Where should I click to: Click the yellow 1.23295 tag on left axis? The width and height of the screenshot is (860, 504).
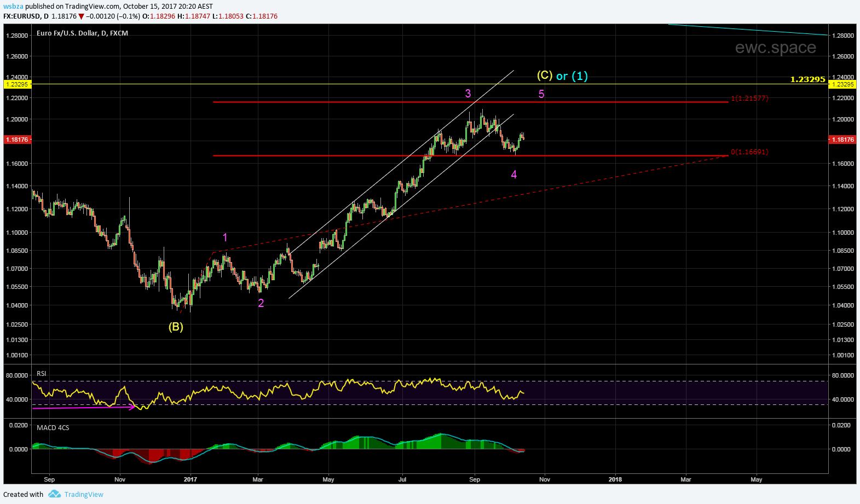coord(17,84)
